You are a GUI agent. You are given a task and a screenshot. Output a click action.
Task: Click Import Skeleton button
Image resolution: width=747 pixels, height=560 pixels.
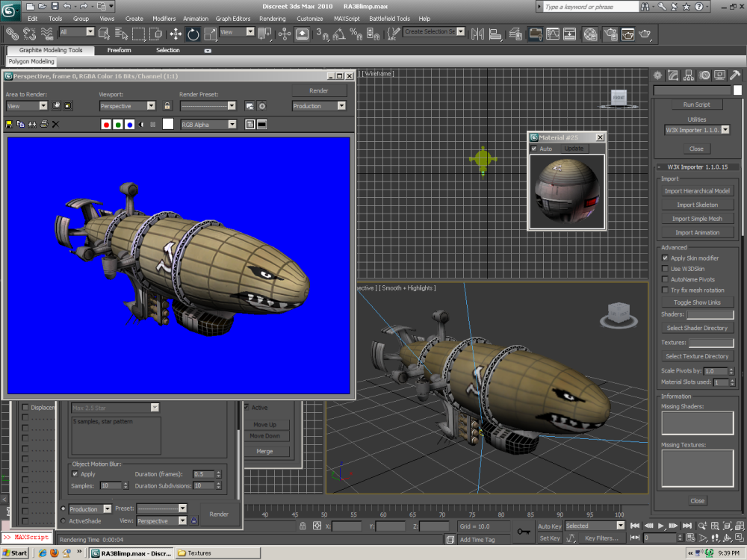point(697,205)
